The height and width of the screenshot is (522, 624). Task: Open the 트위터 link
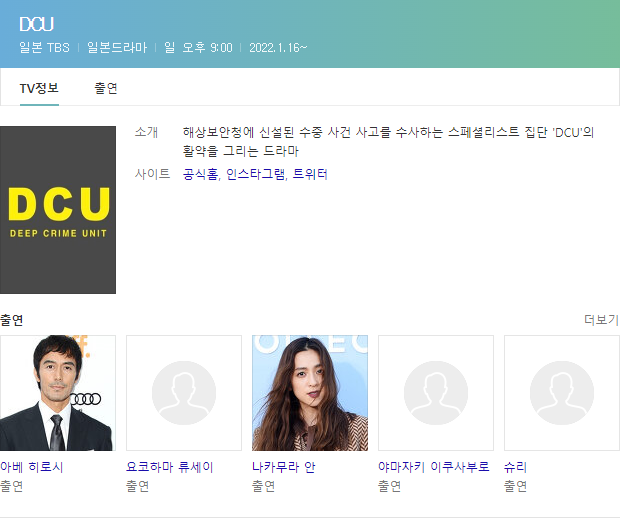click(310, 174)
